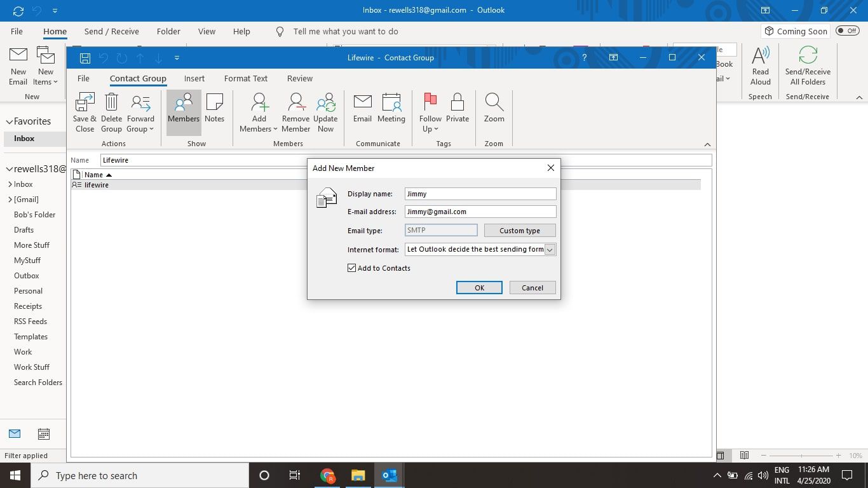Switch to the Format Text tab
Image resolution: width=868 pixels, height=488 pixels.
point(246,78)
